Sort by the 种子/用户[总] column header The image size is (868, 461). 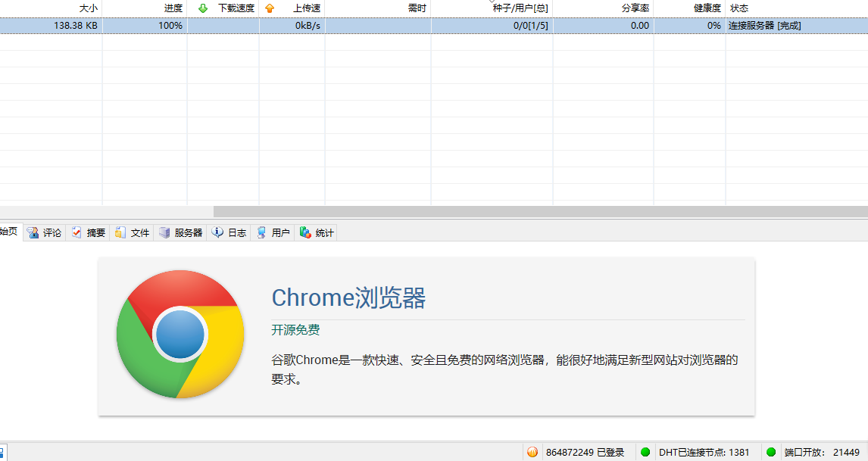[492, 8]
